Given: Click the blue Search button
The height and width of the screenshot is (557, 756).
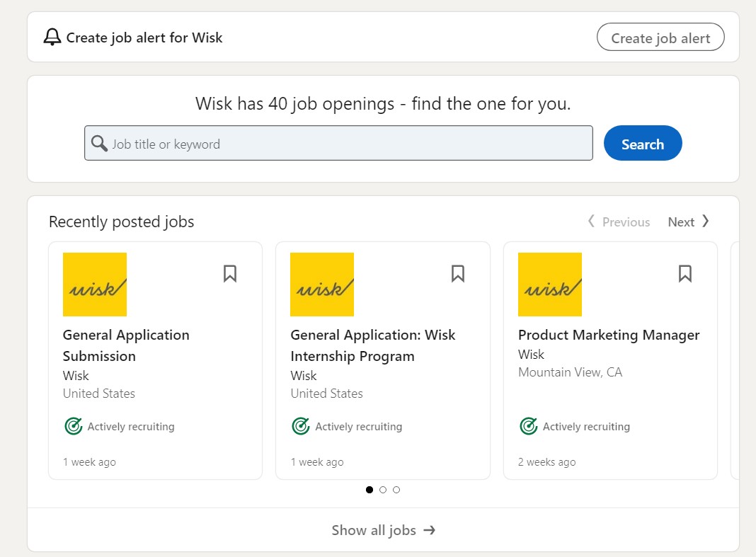Looking at the screenshot, I should point(642,143).
